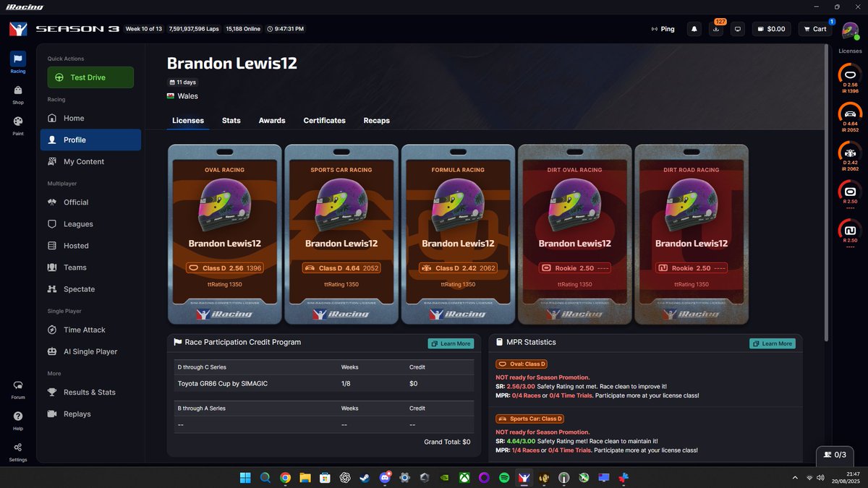The height and width of the screenshot is (488, 868).
Task: Select the Formula Racing license card
Action: pos(458,234)
